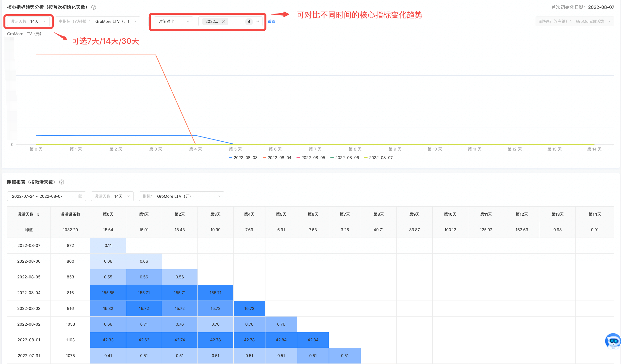
Task: Click the +4 count badge in date picker
Action: click(249, 22)
